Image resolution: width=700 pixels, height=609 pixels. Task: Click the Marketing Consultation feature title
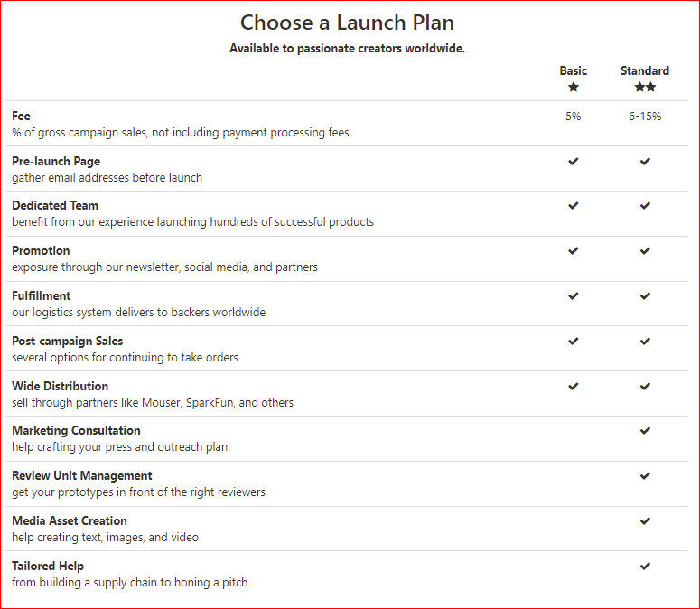click(76, 431)
